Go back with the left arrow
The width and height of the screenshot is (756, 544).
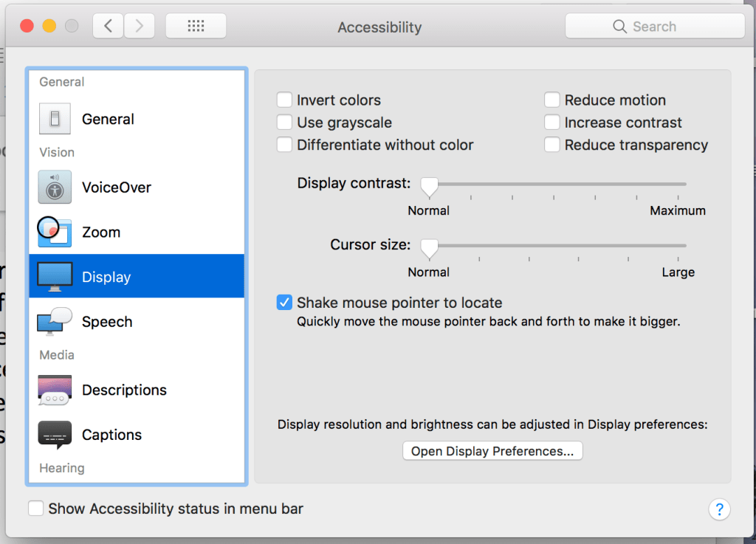point(108,27)
